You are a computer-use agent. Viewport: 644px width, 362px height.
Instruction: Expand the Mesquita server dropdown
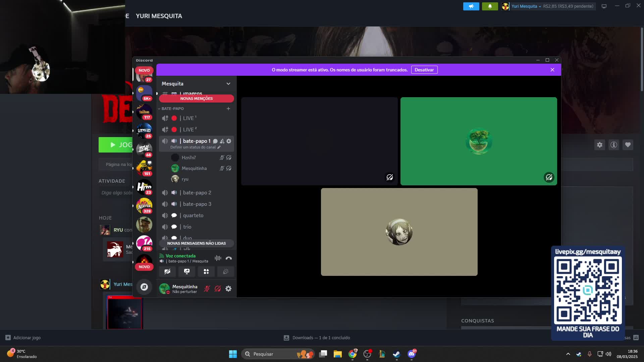pyautogui.click(x=228, y=83)
